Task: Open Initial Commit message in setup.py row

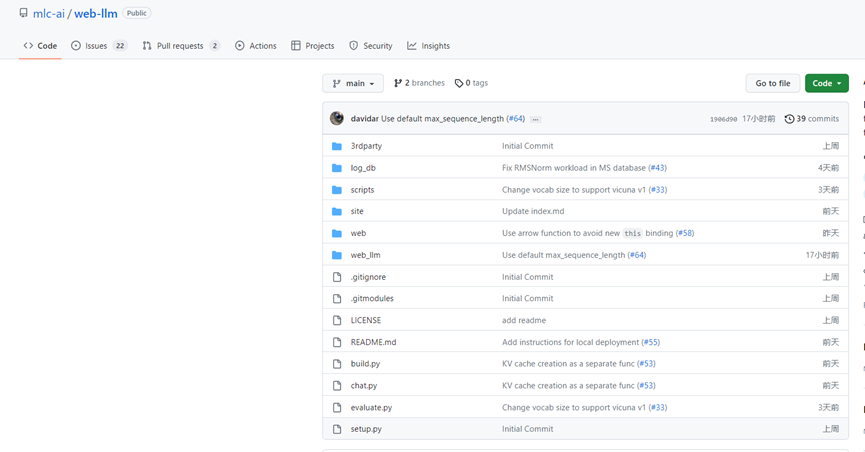Action: pyautogui.click(x=527, y=429)
